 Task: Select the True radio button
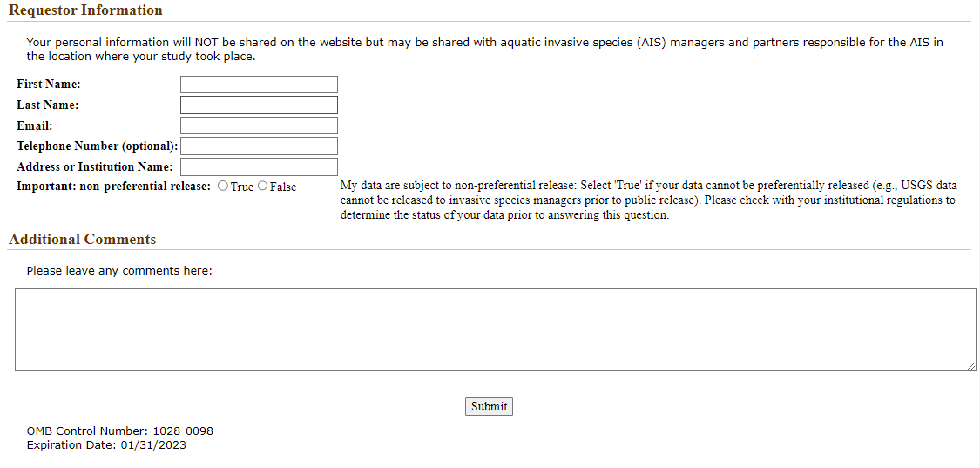click(x=223, y=187)
